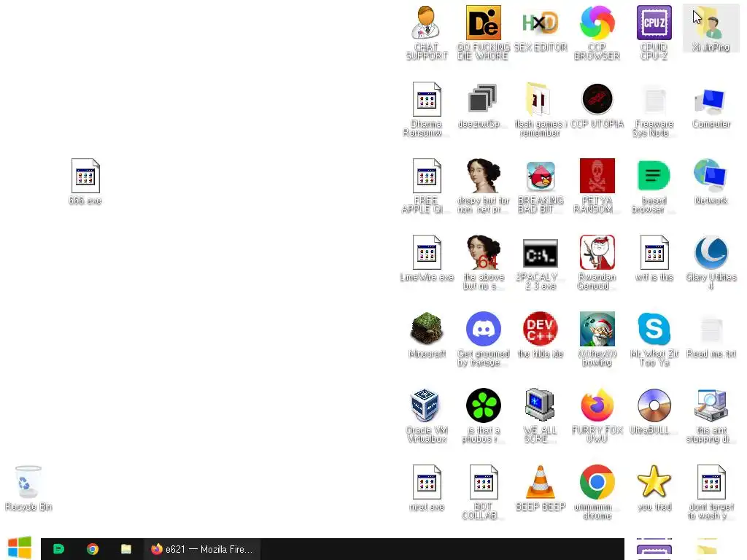This screenshot has width=747, height=560.
Task: Select the CPUID CPU-Z icon
Action: [x=654, y=23]
